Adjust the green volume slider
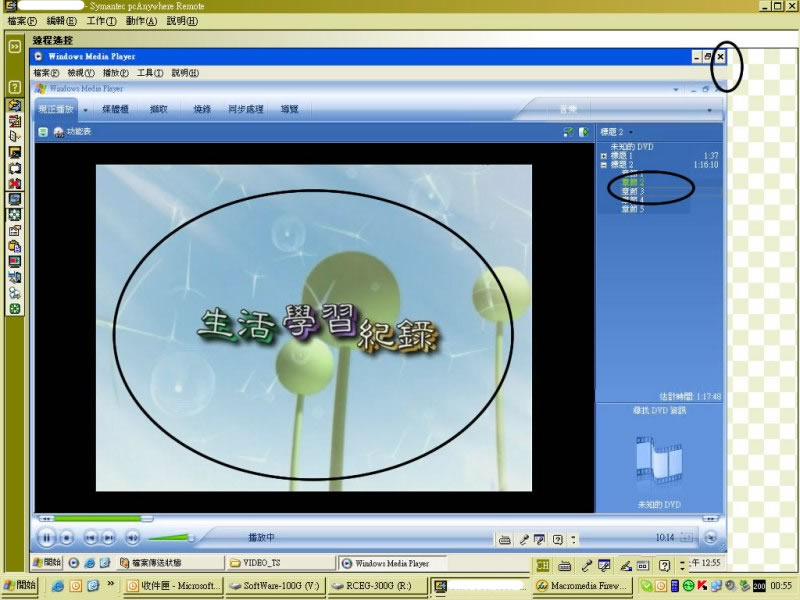Viewport: 800px width, 600px height. coord(170,537)
